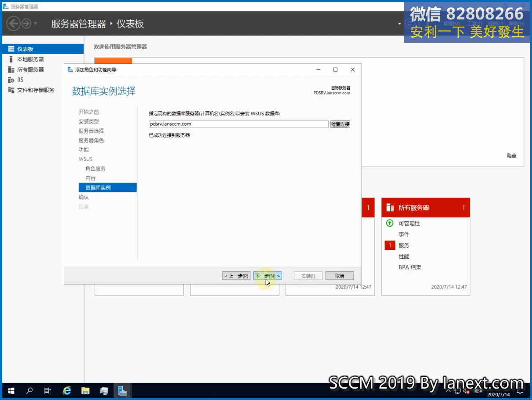Launch Internet Explorer from the taskbar

[x=67, y=391]
